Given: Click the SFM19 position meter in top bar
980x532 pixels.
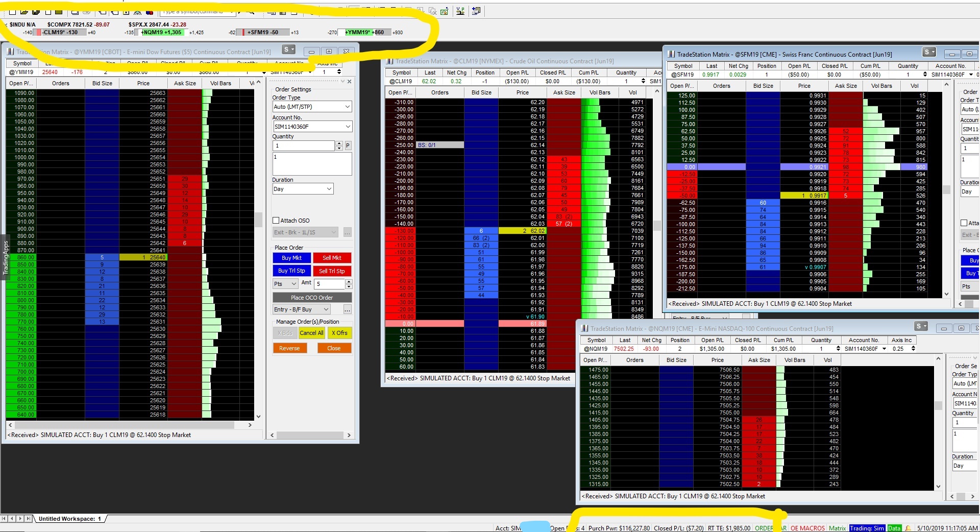Looking at the screenshot, I should pos(263,32).
